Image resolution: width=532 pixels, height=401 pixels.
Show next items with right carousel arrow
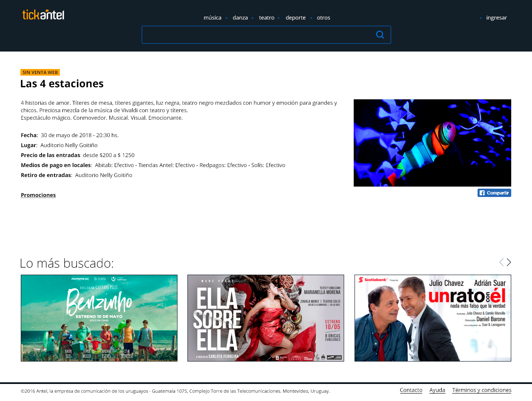[x=509, y=262]
